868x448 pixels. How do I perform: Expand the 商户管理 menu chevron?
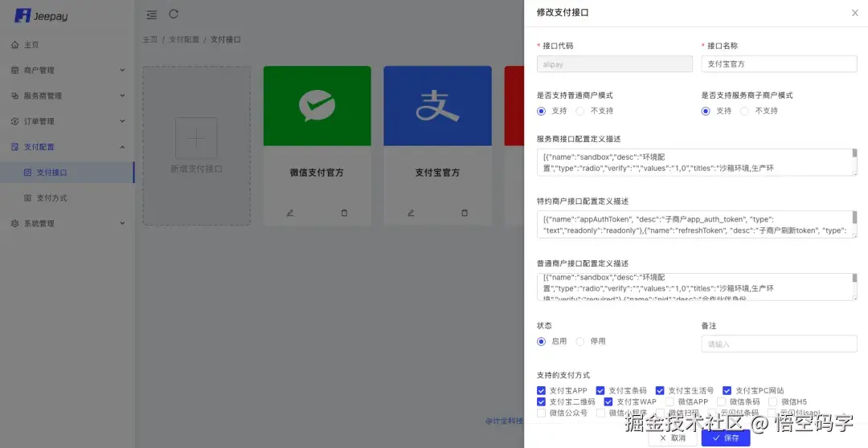pyautogui.click(x=122, y=70)
